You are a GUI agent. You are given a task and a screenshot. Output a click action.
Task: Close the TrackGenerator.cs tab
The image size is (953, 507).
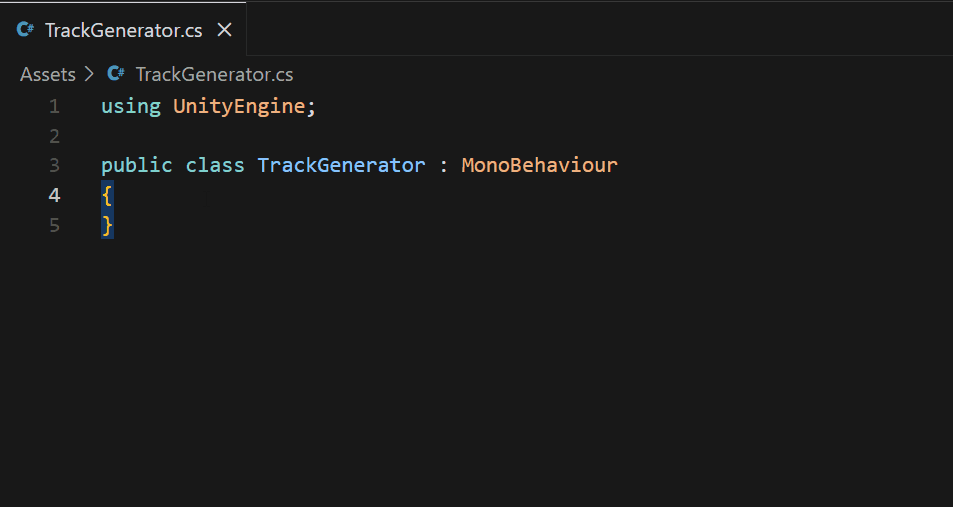coord(225,30)
